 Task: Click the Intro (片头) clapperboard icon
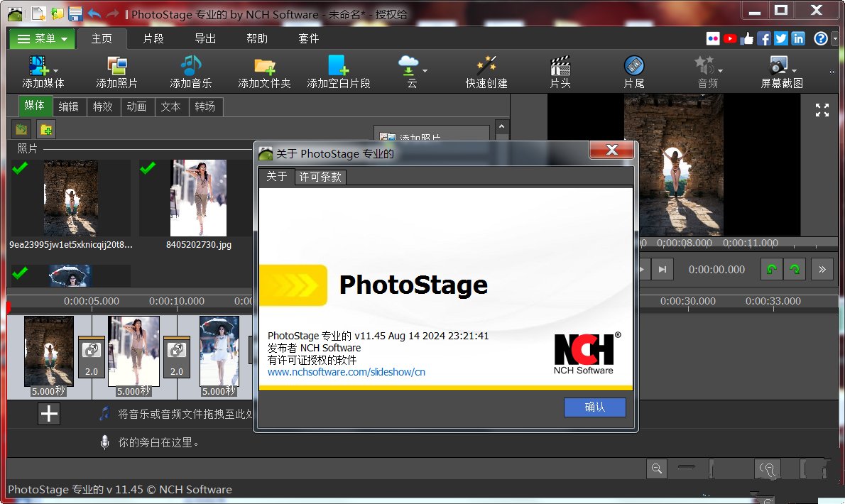coord(560,66)
